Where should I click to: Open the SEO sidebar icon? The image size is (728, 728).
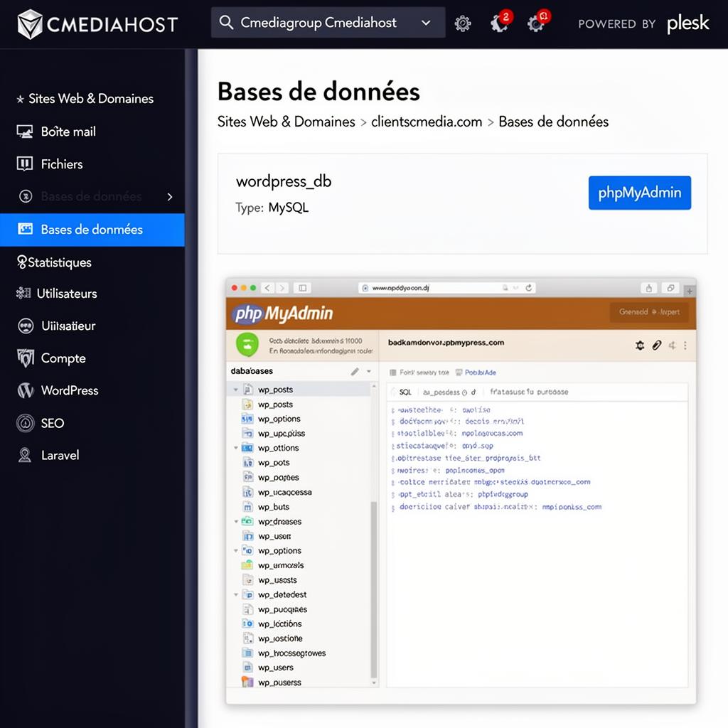pyautogui.click(x=26, y=423)
